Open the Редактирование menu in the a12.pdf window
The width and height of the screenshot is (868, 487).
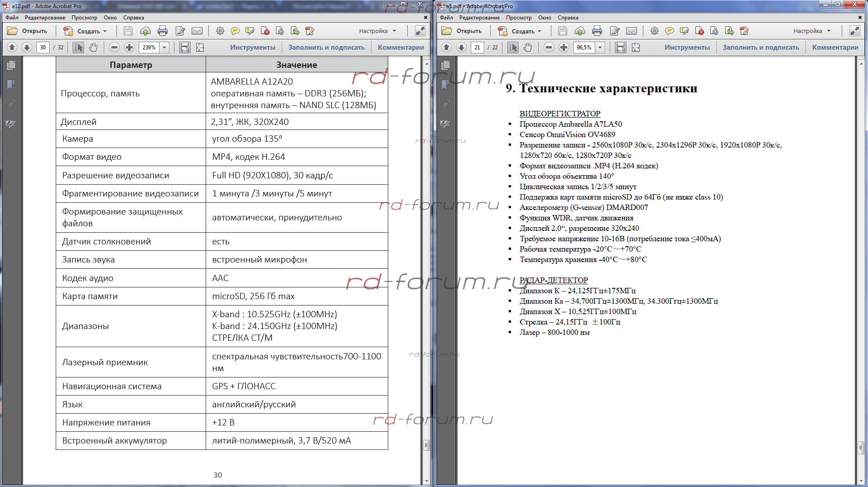coord(45,18)
